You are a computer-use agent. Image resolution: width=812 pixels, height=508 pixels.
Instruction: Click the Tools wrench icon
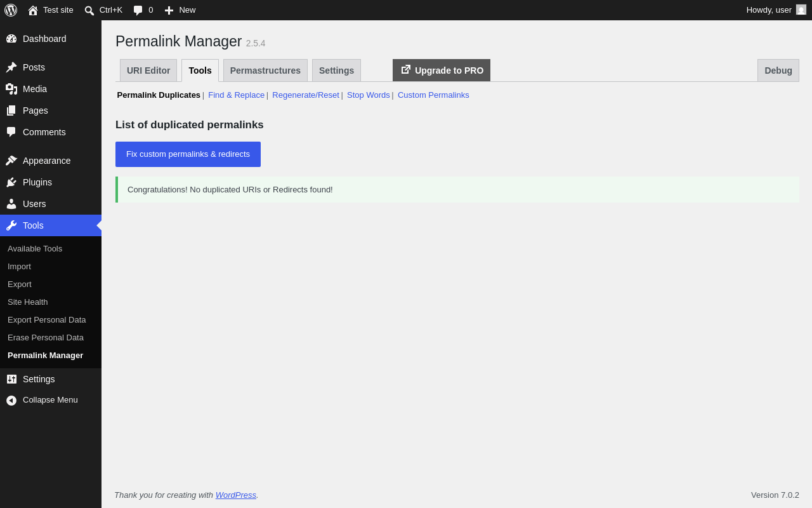11,225
